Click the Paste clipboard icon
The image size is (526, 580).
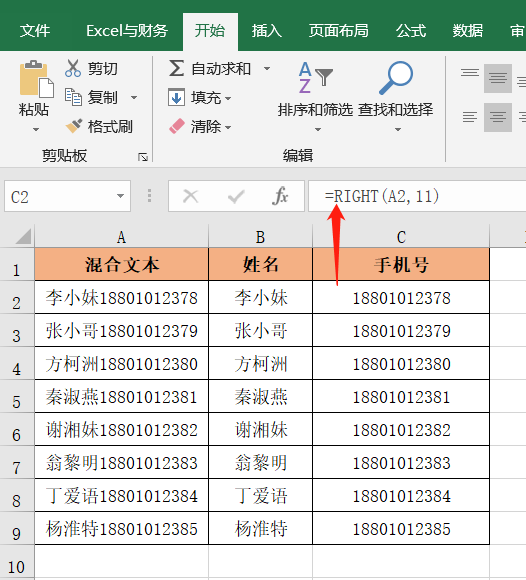[36, 79]
